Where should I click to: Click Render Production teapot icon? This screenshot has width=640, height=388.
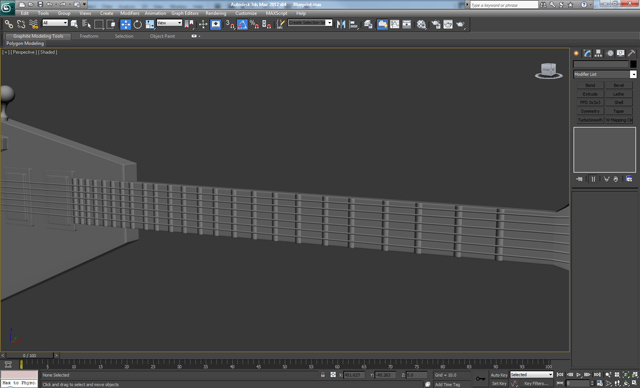[x=460, y=24]
